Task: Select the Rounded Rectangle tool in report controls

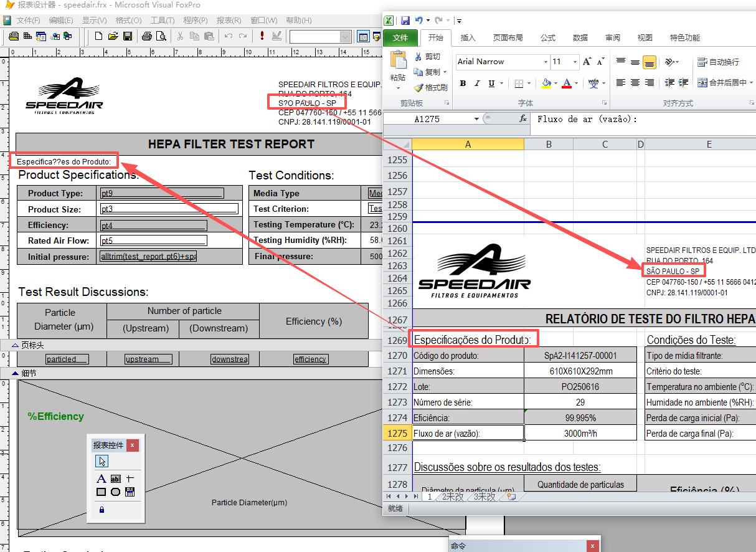Action: click(116, 492)
